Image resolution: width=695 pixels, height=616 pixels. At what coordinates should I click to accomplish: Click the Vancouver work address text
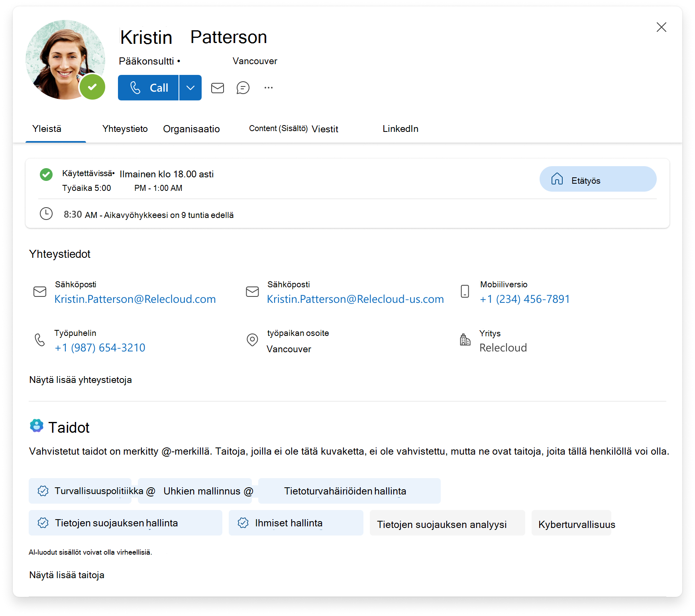click(289, 349)
